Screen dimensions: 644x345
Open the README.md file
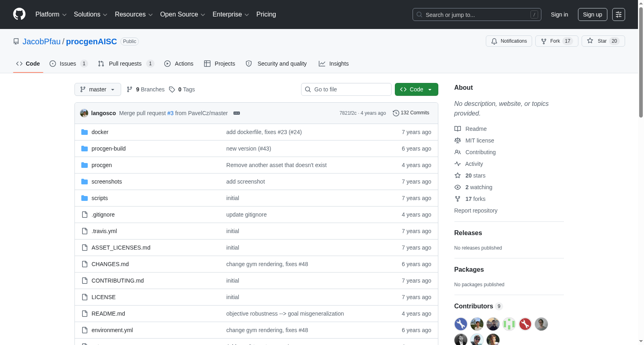[x=108, y=314]
